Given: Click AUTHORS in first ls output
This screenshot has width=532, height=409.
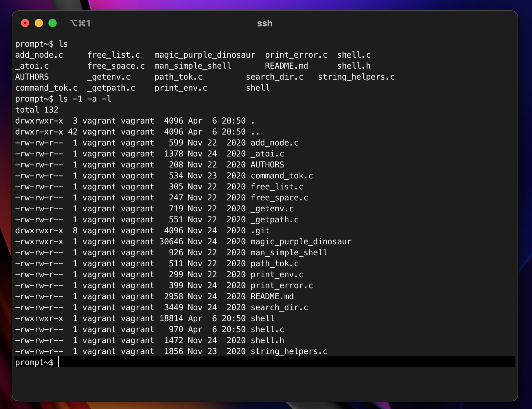Looking at the screenshot, I should (x=32, y=77).
